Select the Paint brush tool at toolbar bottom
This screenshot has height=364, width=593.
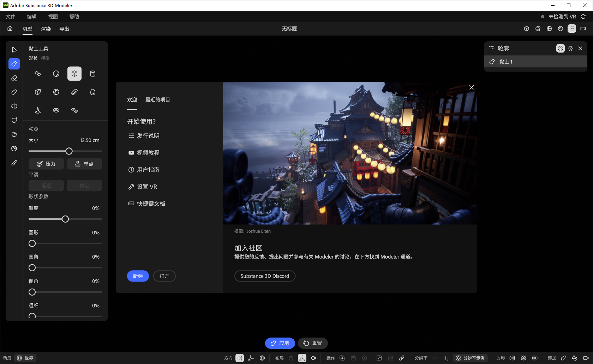pyautogui.click(x=14, y=163)
